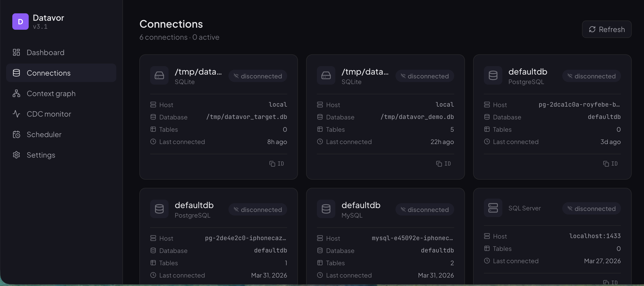This screenshot has height=286, width=644.
Task: Click the v3.1 version label
Action: coord(40,27)
